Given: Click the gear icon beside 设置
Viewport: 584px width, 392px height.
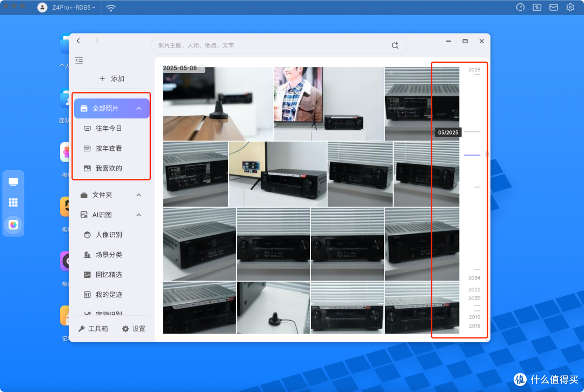Looking at the screenshot, I should (125, 329).
